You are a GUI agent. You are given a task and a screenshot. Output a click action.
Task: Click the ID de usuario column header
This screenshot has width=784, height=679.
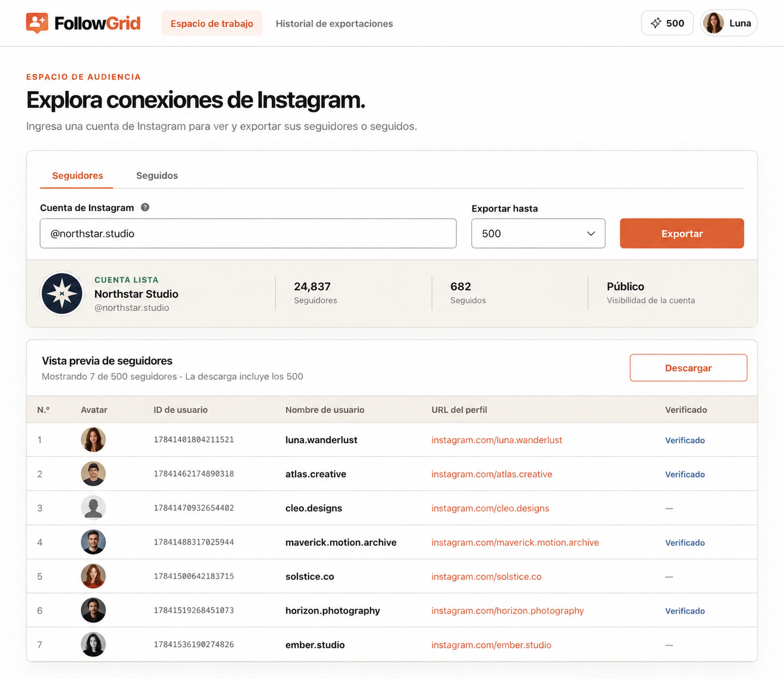click(180, 410)
